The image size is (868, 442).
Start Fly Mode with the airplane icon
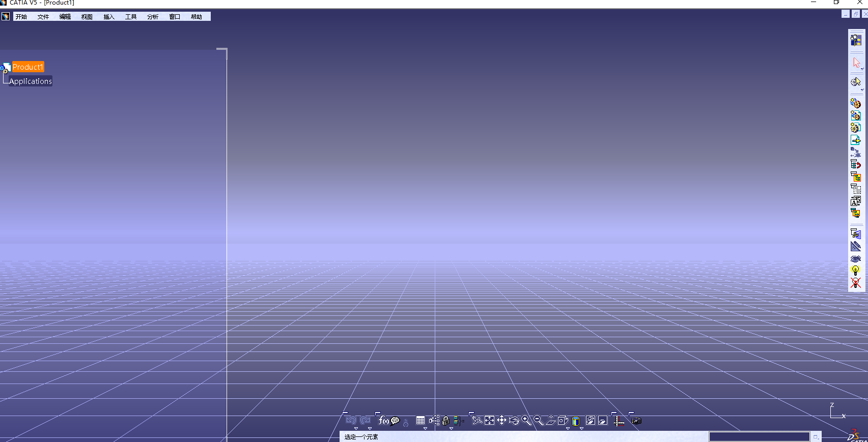point(477,421)
